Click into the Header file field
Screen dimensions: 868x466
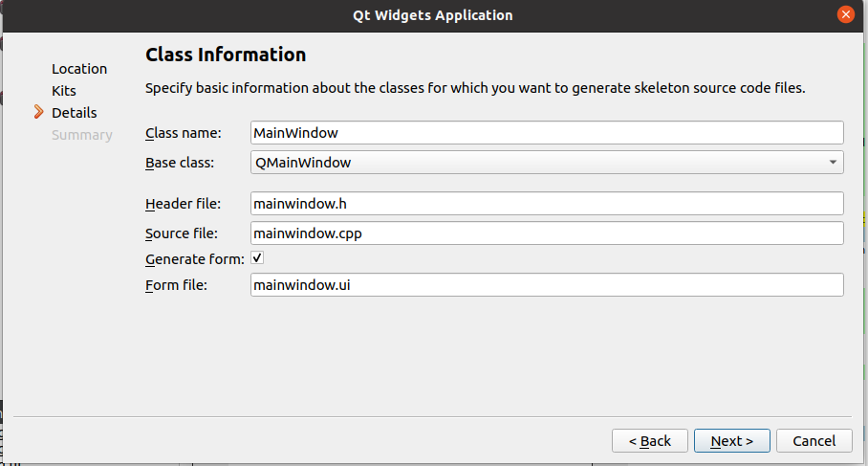[547, 203]
